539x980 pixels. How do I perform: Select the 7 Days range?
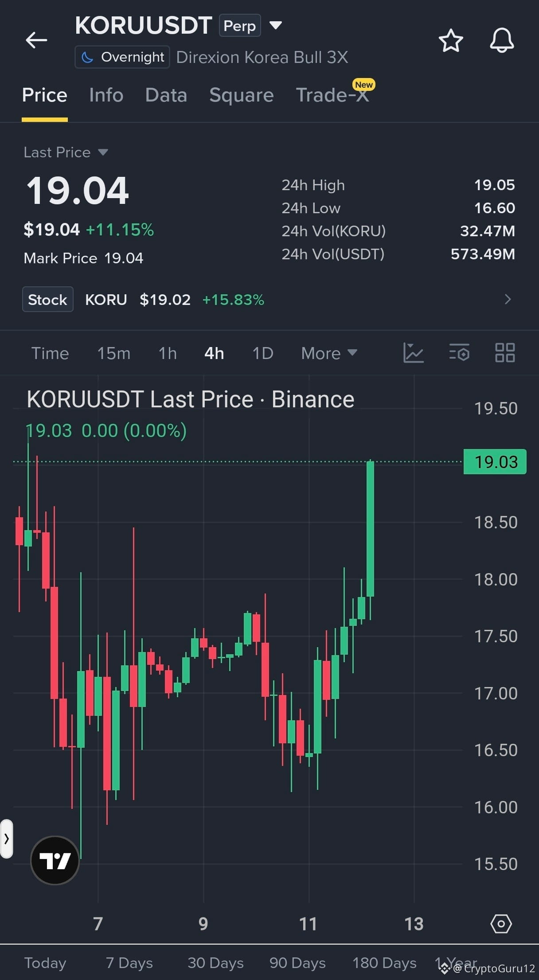click(129, 963)
